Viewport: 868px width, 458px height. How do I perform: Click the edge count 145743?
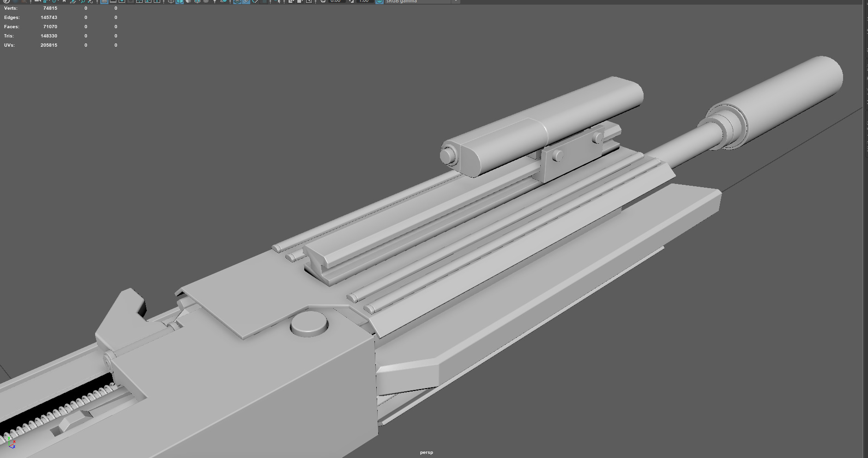(49, 18)
